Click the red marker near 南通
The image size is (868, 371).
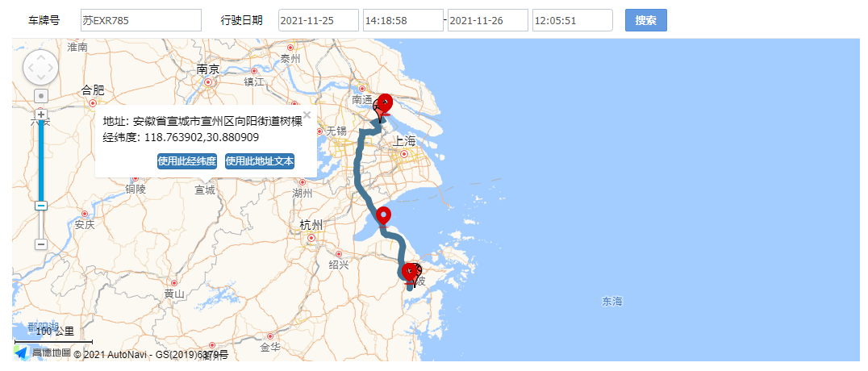tap(384, 103)
